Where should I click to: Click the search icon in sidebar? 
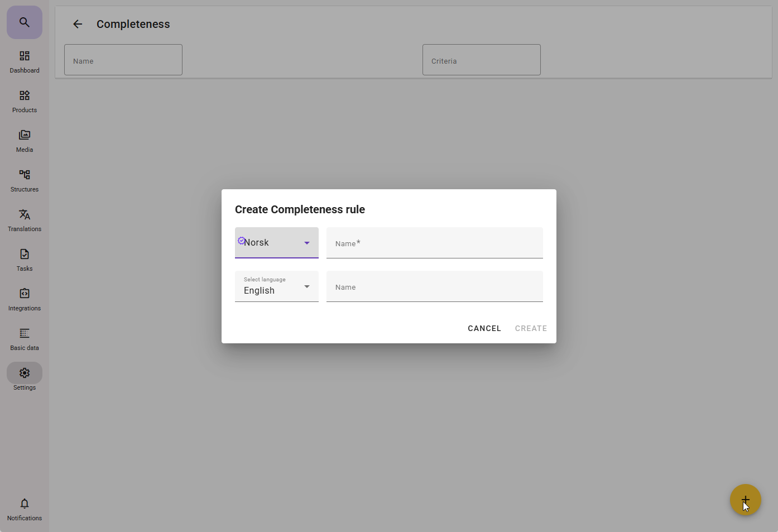pos(24,22)
